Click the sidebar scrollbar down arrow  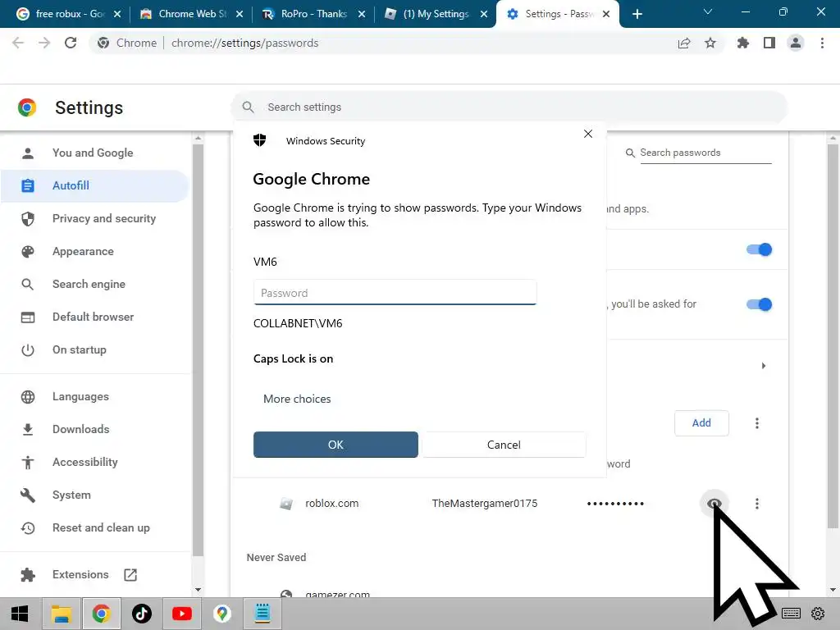(199, 590)
